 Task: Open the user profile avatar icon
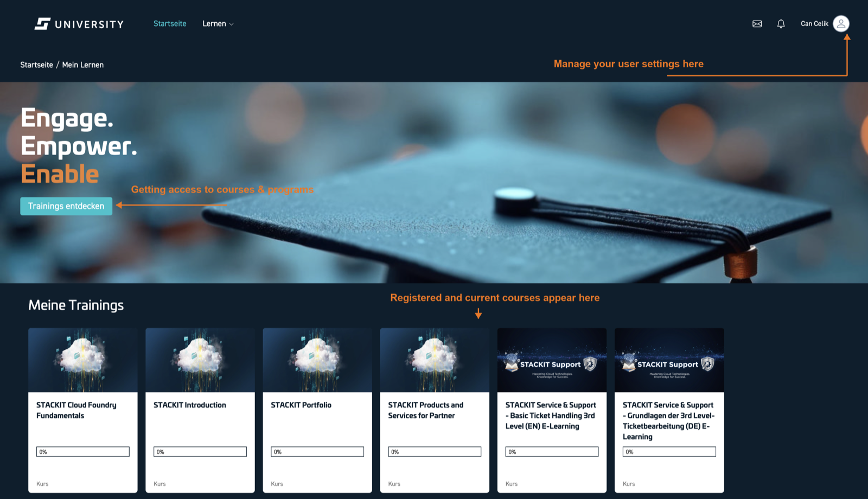pos(841,23)
